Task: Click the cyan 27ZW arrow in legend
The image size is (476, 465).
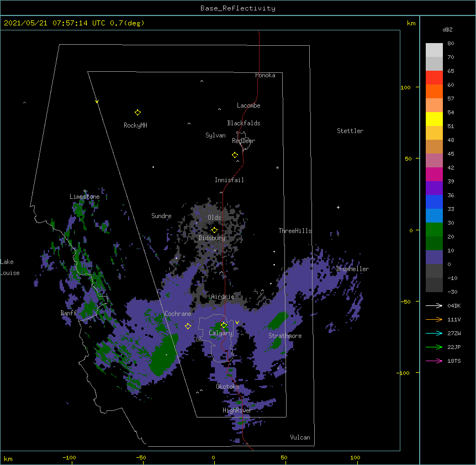Action: click(x=434, y=333)
